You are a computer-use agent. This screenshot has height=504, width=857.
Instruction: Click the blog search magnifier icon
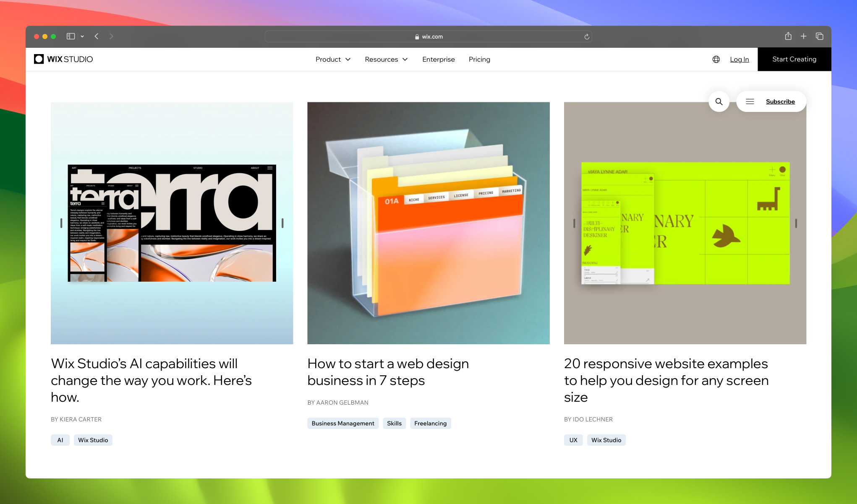click(x=719, y=101)
